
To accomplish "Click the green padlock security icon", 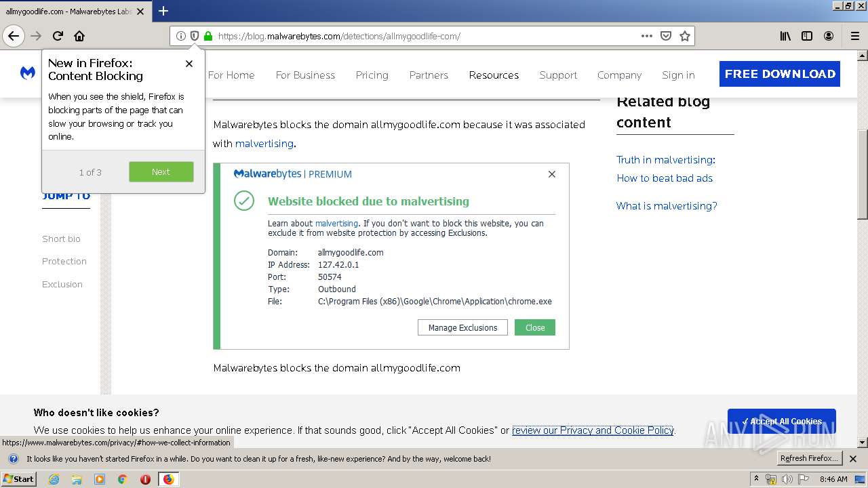I will 208,36.
